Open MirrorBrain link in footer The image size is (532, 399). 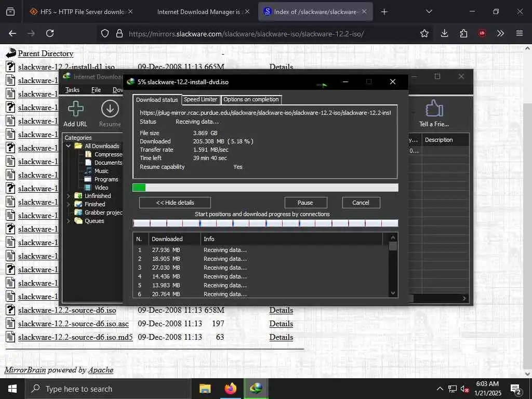point(25,370)
